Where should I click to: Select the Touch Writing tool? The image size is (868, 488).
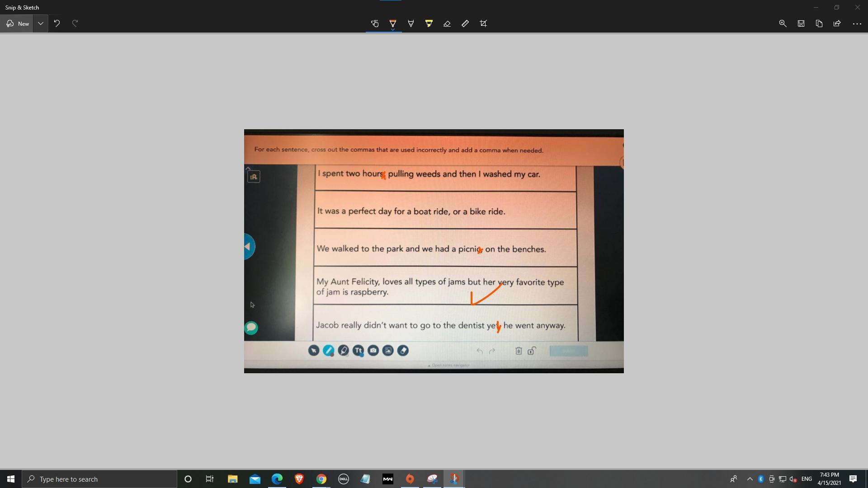click(x=374, y=23)
